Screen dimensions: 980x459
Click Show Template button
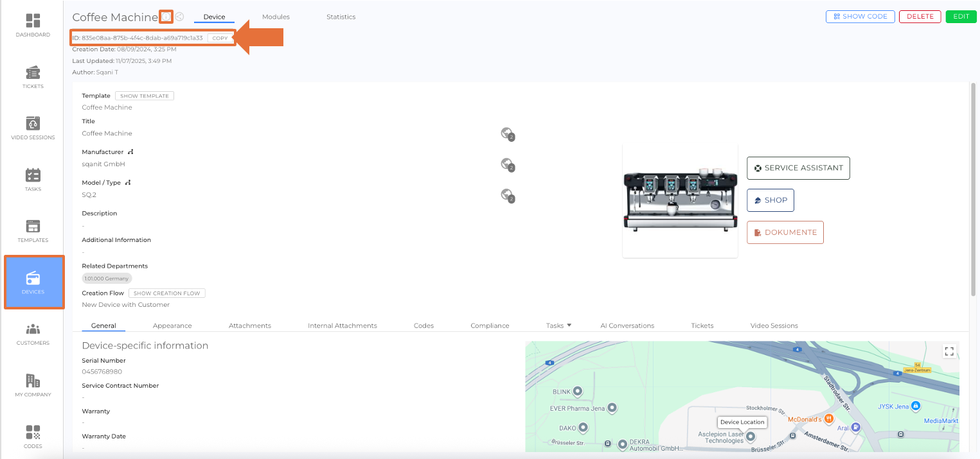[x=145, y=96]
